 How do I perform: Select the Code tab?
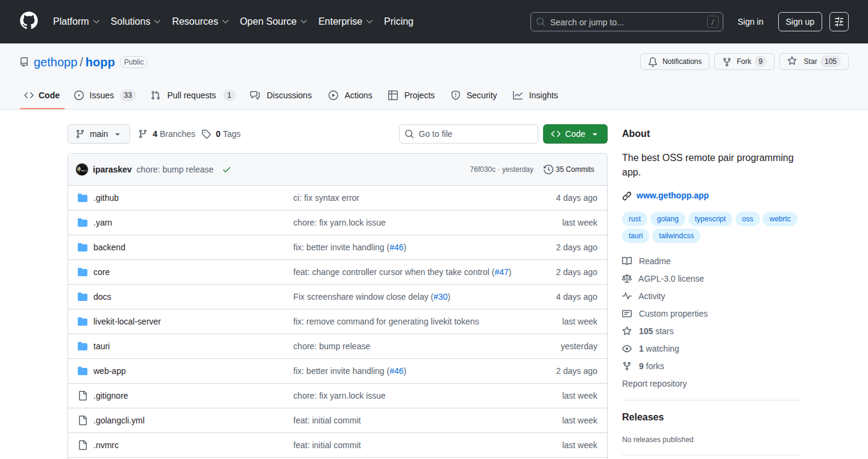tap(42, 95)
